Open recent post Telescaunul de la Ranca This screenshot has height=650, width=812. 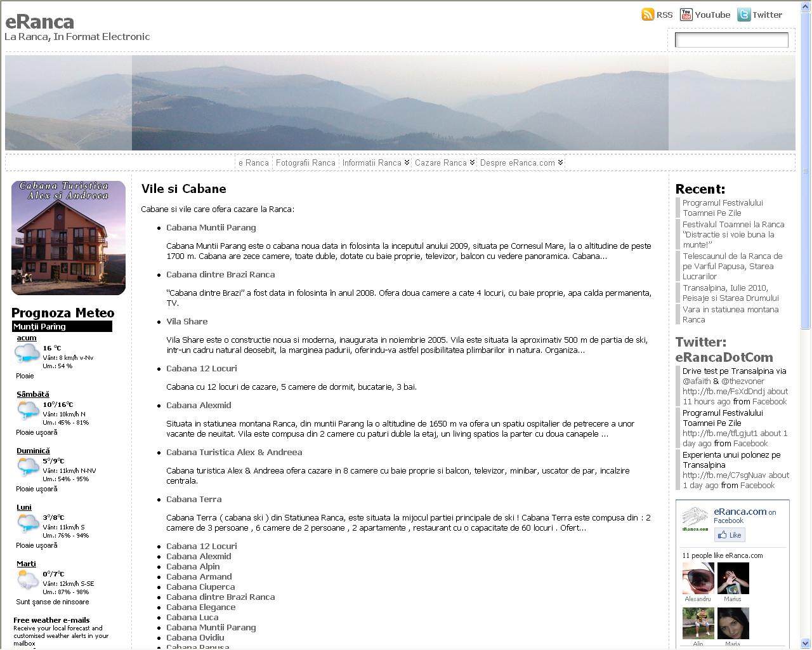(x=733, y=266)
